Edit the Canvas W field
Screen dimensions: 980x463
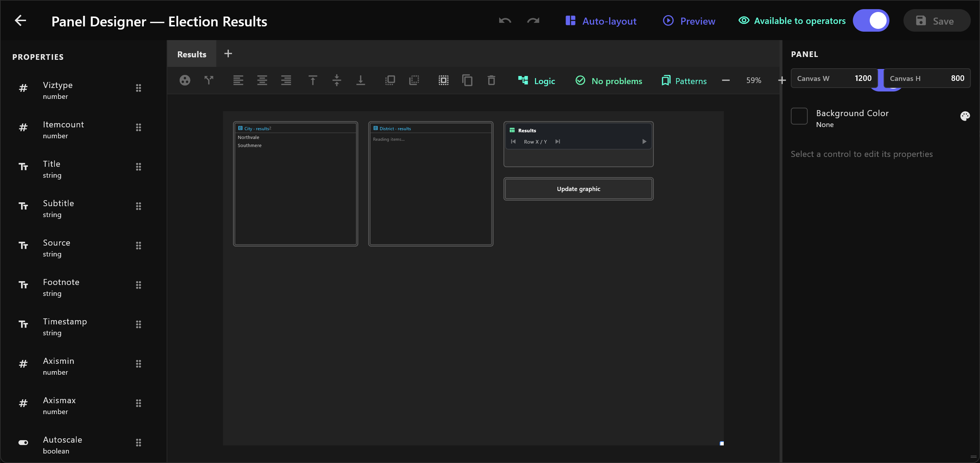(x=834, y=78)
